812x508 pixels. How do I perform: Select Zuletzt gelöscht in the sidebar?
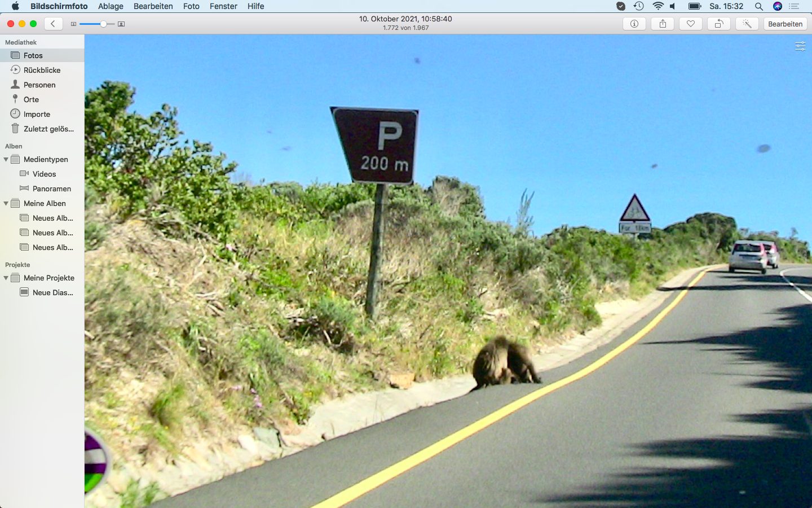tap(48, 129)
